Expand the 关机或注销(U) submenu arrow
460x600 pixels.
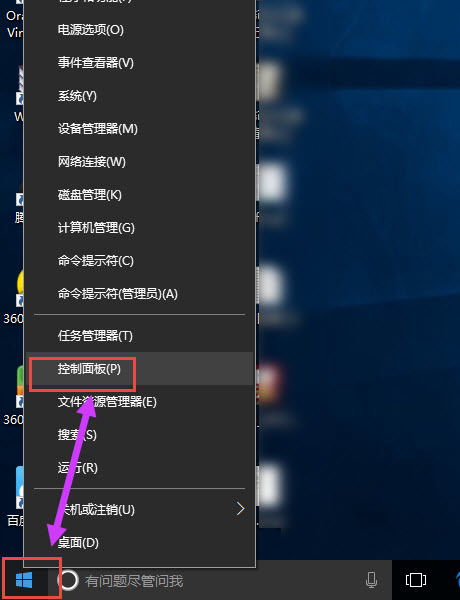point(240,509)
